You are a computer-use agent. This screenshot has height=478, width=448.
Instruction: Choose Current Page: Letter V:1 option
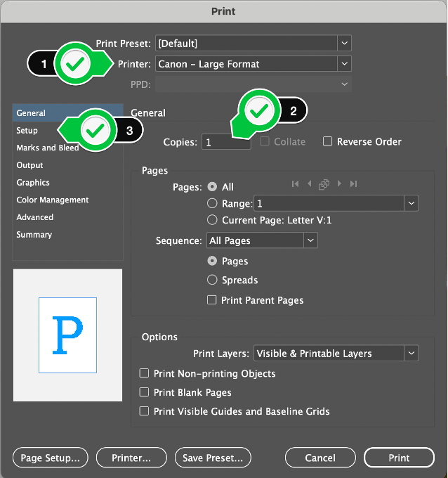[x=212, y=220]
